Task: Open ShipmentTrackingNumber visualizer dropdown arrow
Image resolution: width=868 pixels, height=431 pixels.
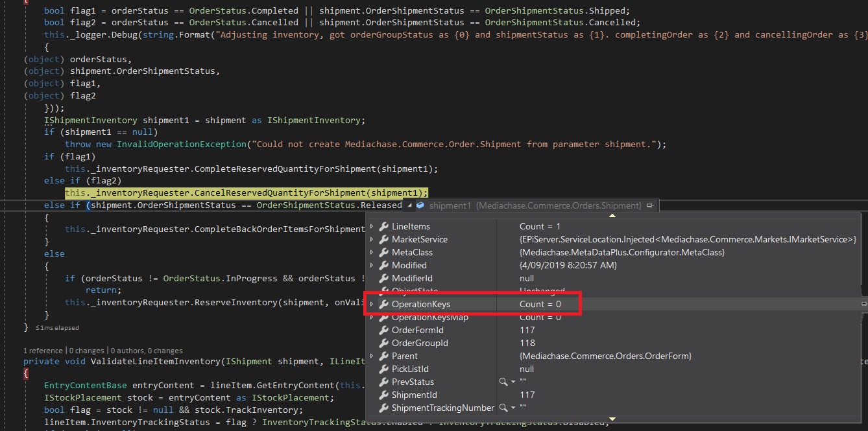Action: click(x=512, y=408)
